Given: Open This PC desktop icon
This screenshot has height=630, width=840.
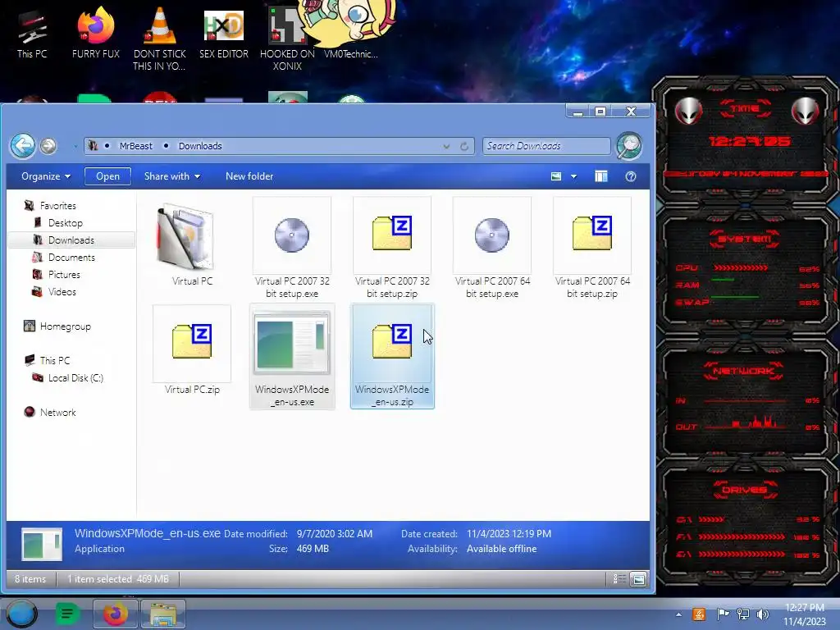Looking at the screenshot, I should (32, 33).
